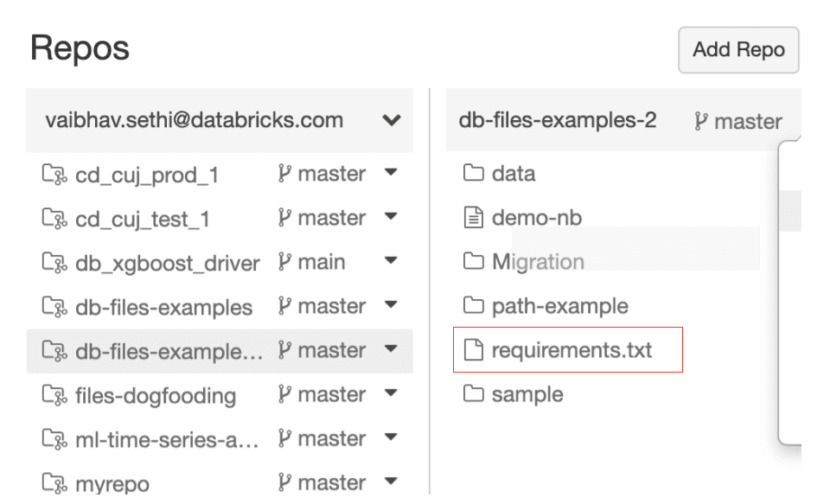This screenshot has height=504, width=830.
Task: Open the Migration folder
Action: point(538,262)
